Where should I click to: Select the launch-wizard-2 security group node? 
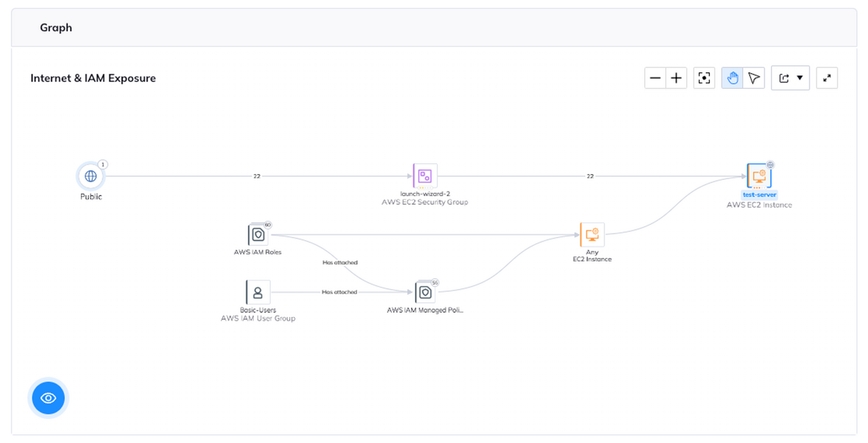(425, 176)
